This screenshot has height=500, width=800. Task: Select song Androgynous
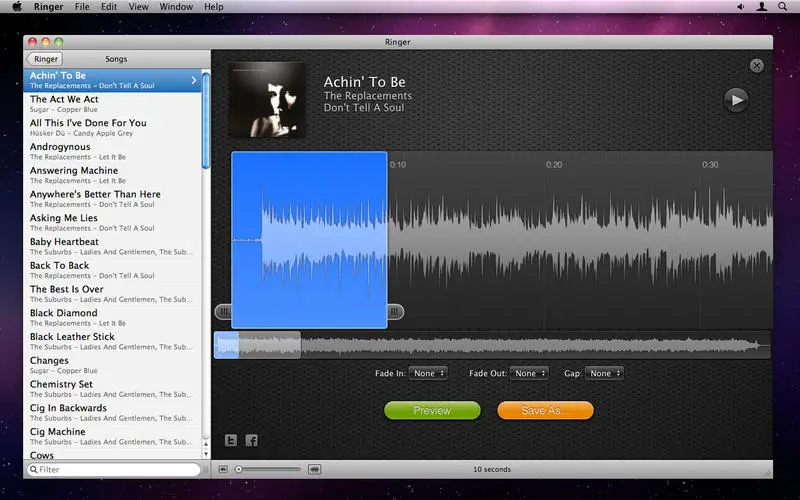pos(112,151)
